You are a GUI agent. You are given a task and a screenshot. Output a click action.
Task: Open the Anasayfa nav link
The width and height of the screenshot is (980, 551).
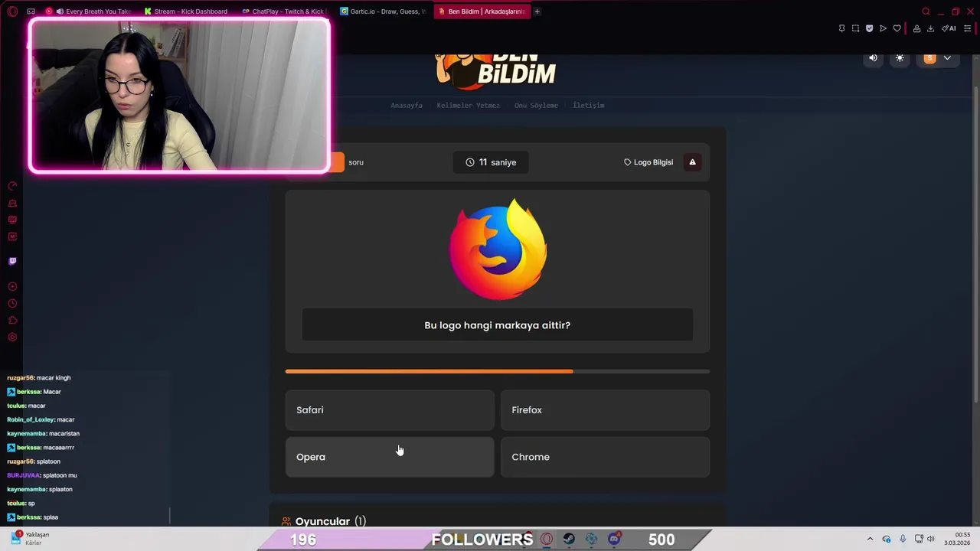pyautogui.click(x=407, y=106)
